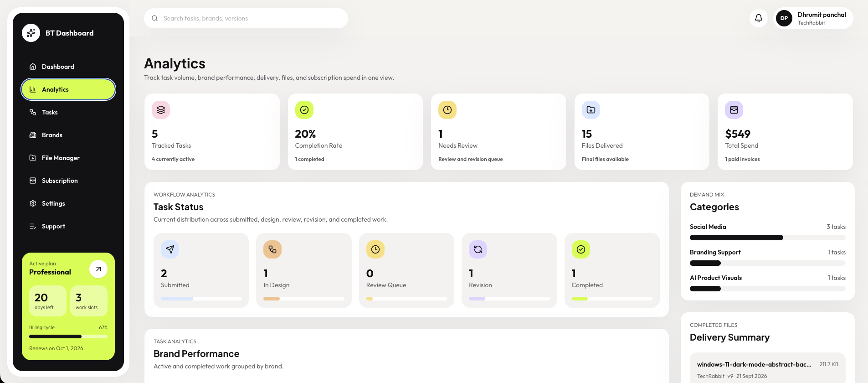This screenshot has width=868, height=383.
Task: Click the Social Media category progress bar
Action: coord(768,238)
